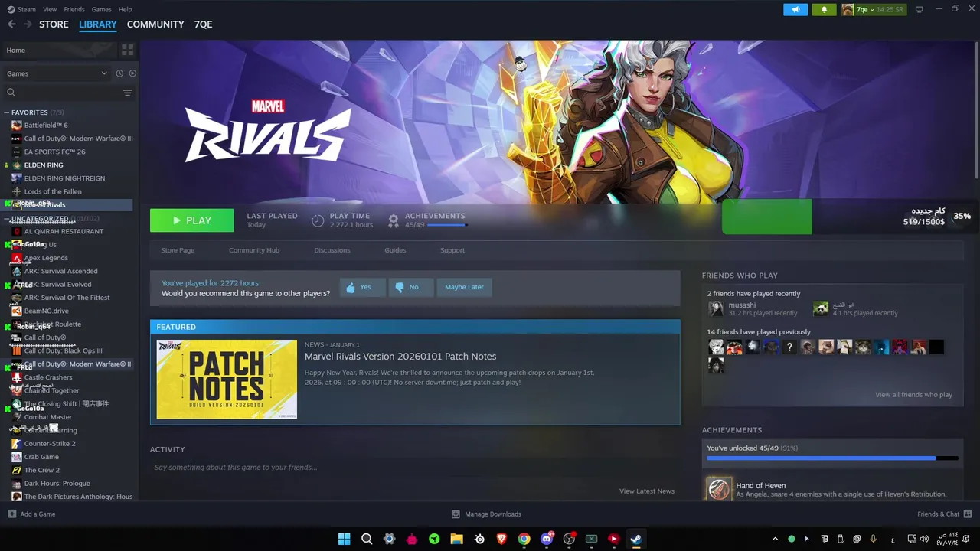Image resolution: width=980 pixels, height=551 pixels.
Task: Open the Friends menu
Action: 74,9
